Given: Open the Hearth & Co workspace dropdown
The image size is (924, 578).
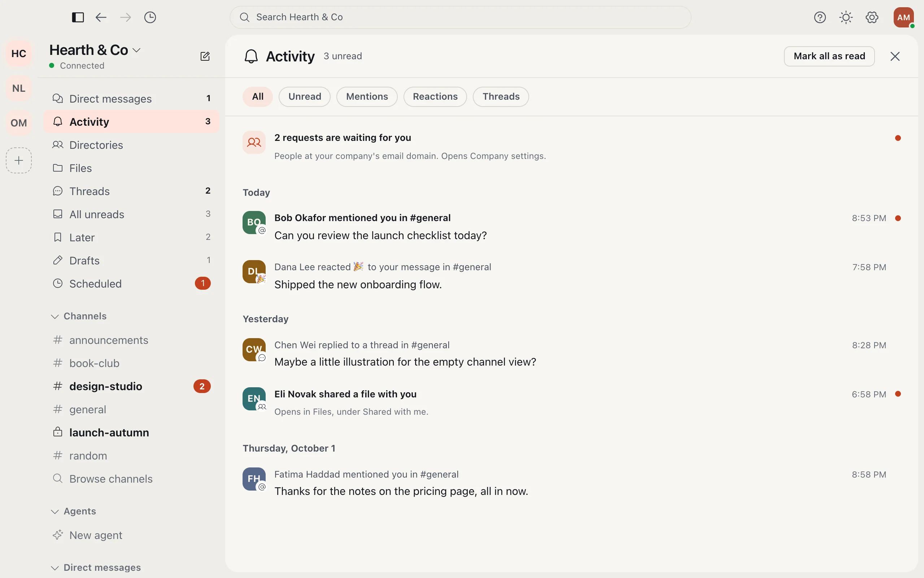Looking at the screenshot, I should click(95, 50).
